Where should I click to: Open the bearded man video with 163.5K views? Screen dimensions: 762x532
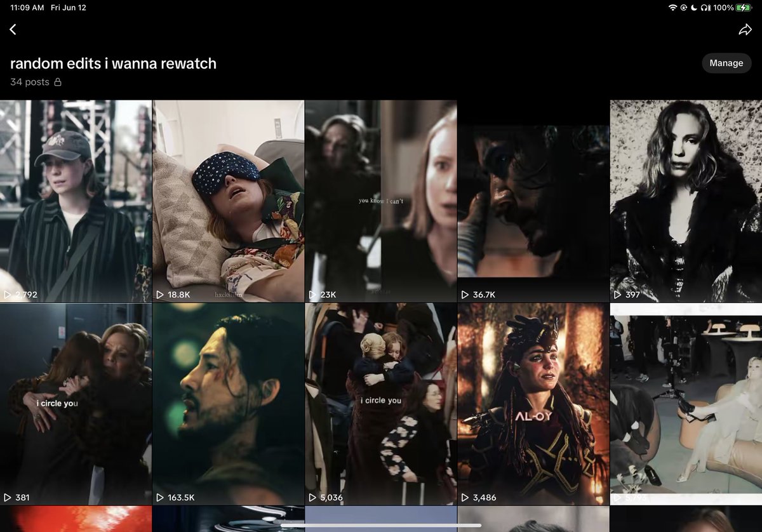tap(229, 404)
